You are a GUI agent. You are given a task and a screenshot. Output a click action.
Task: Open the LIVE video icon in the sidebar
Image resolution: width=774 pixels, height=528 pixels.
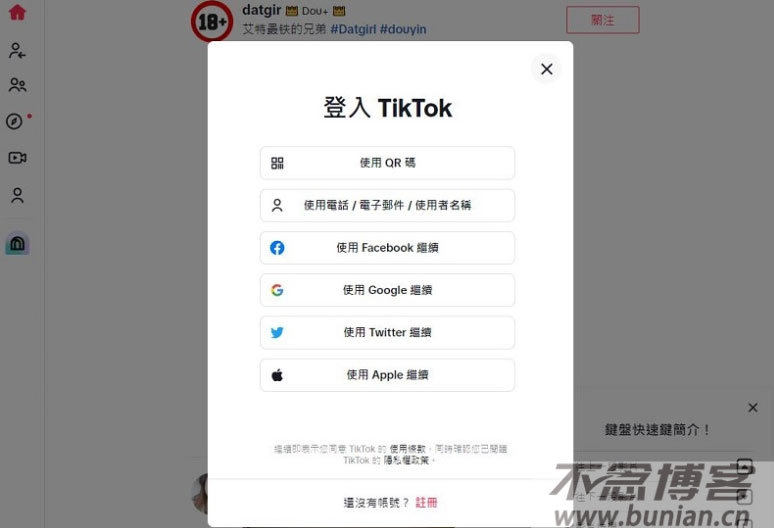click(17, 157)
